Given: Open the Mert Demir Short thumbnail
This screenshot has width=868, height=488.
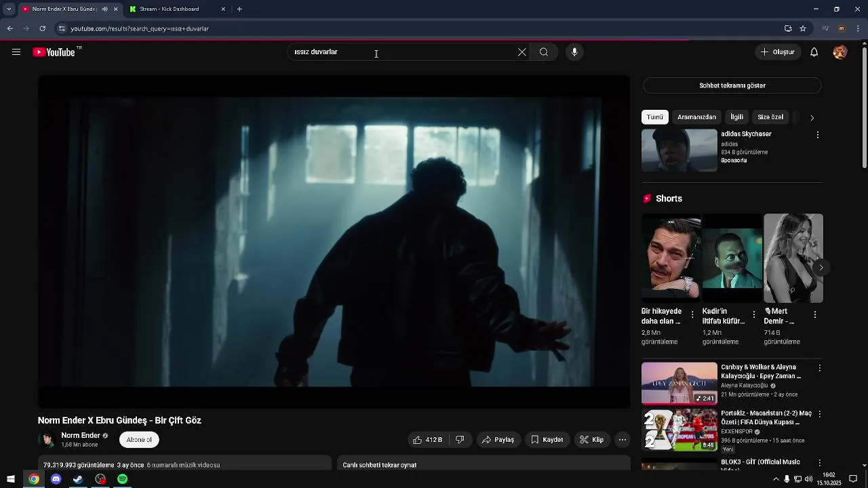Looking at the screenshot, I should [x=793, y=258].
